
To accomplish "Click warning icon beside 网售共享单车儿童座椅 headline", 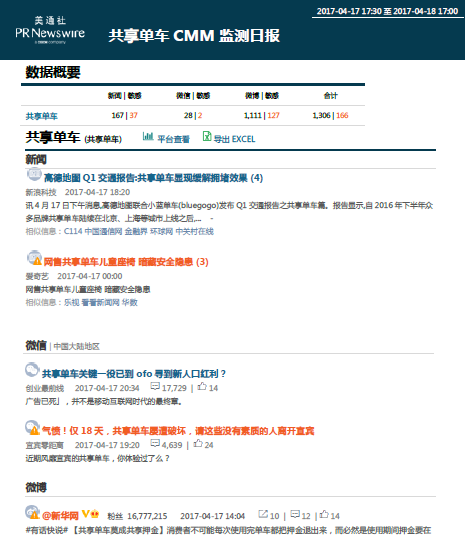I will pyautogui.click(x=37, y=261).
